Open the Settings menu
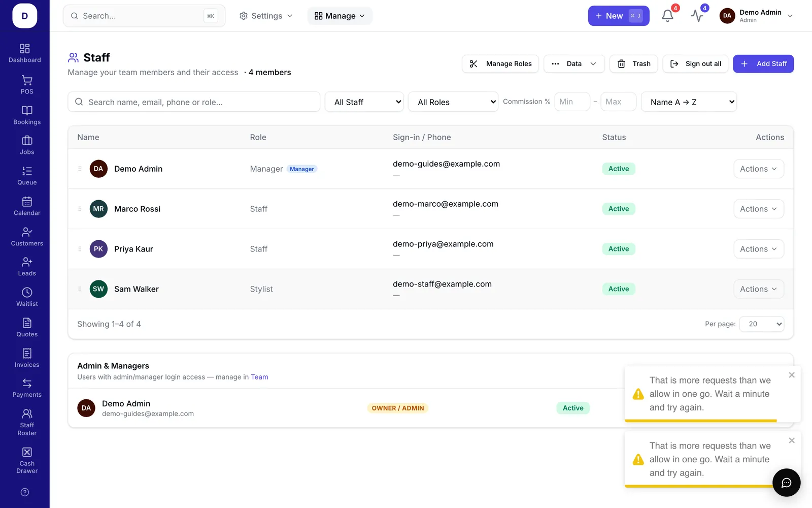Screen dimensions: 812x508 pyautogui.click(x=266, y=16)
